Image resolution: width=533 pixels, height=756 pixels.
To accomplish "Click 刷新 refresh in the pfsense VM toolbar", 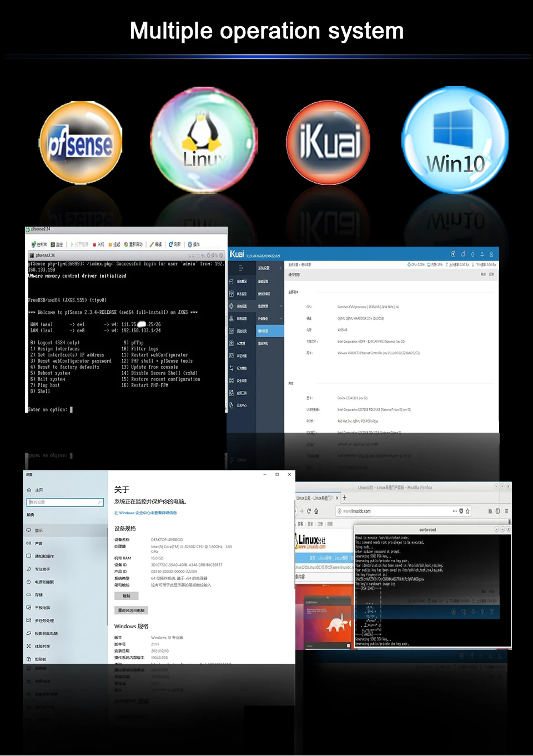I will (x=175, y=244).
